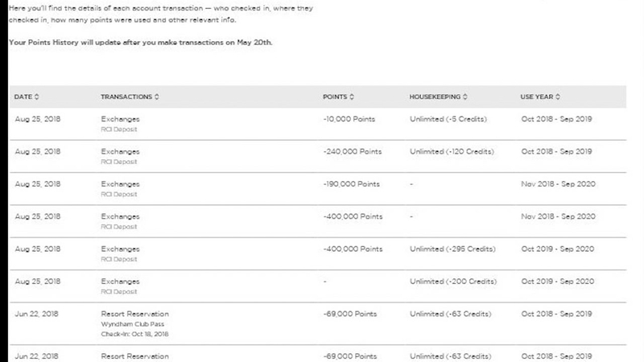644x362 pixels.
Task: Click the Wyndham Club Pass text
Action: click(132, 324)
